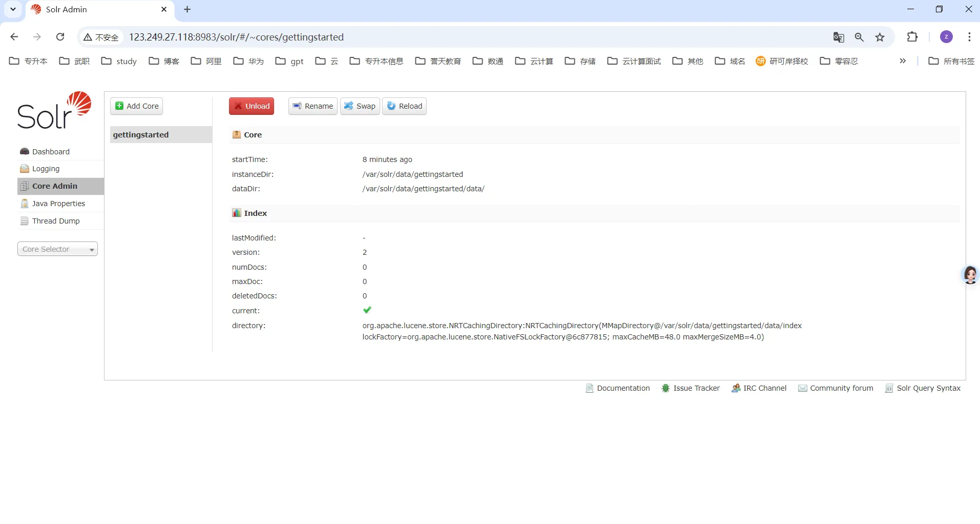Viewport: 980px width, 524px height.
Task: Click the Issue Tracker bug icon
Action: (x=665, y=388)
